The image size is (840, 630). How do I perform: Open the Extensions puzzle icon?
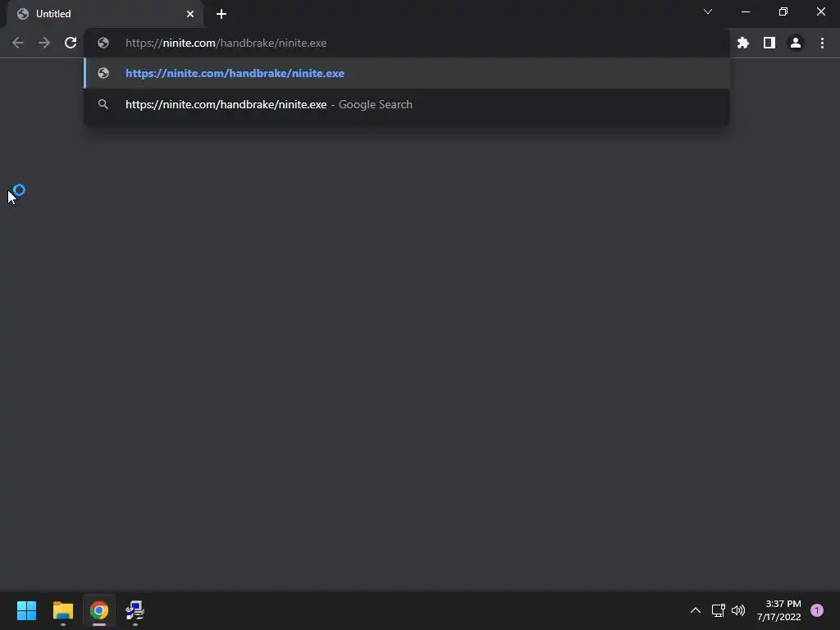click(x=743, y=43)
